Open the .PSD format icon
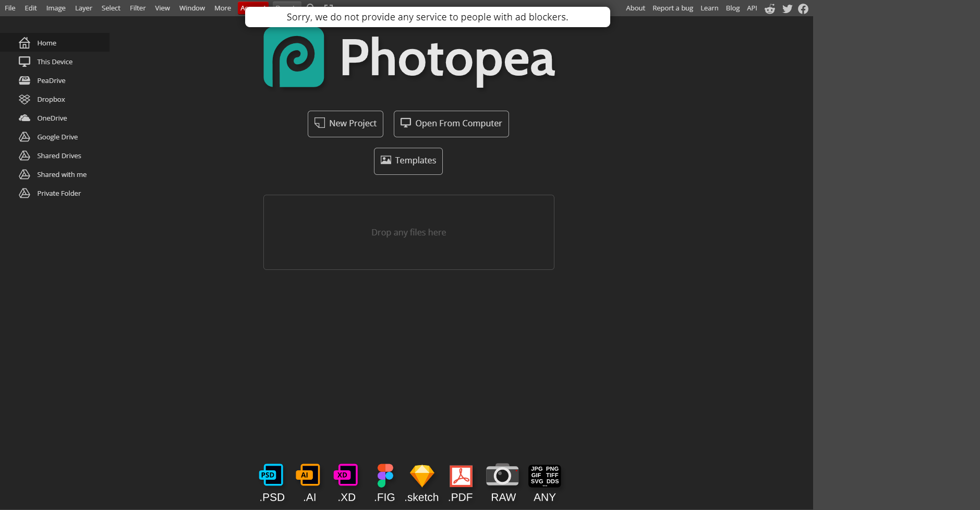The width and height of the screenshot is (980, 510). pyautogui.click(x=271, y=476)
